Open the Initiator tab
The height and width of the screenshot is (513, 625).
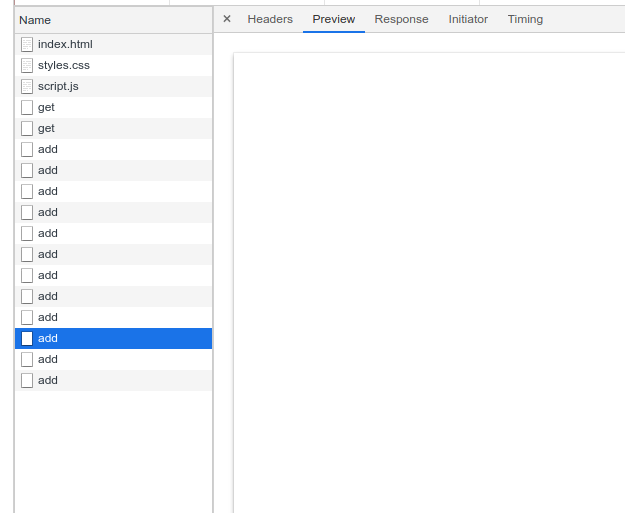click(468, 19)
